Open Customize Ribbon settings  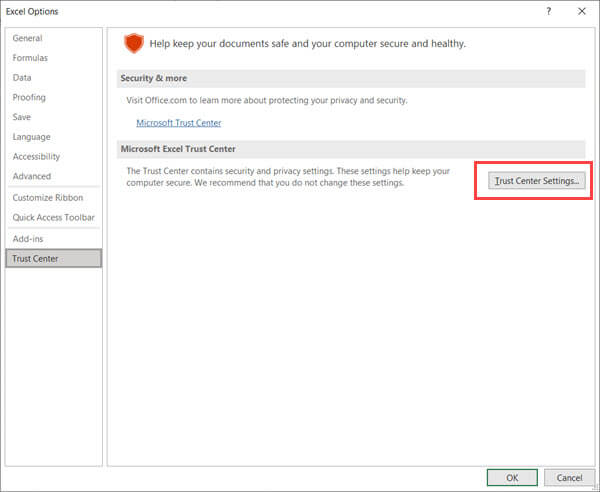(x=46, y=198)
